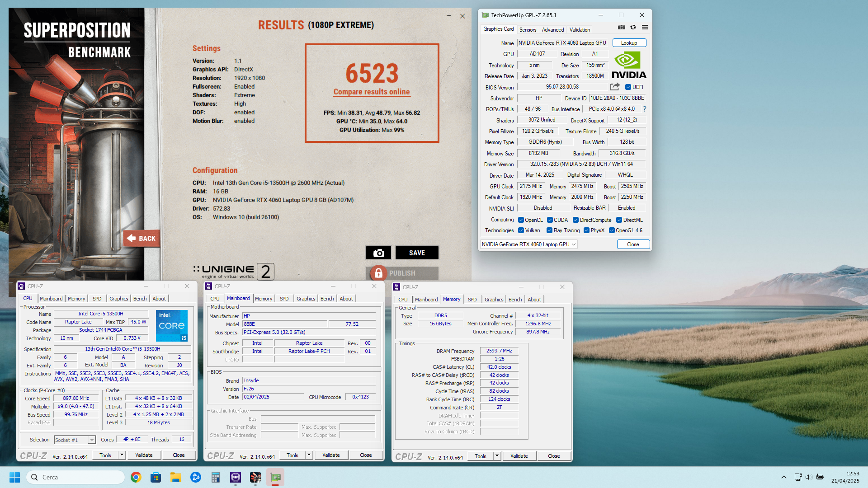Image resolution: width=868 pixels, height=488 pixels.
Task: Toggle the Ray Tracing checkbox
Action: [x=549, y=230]
